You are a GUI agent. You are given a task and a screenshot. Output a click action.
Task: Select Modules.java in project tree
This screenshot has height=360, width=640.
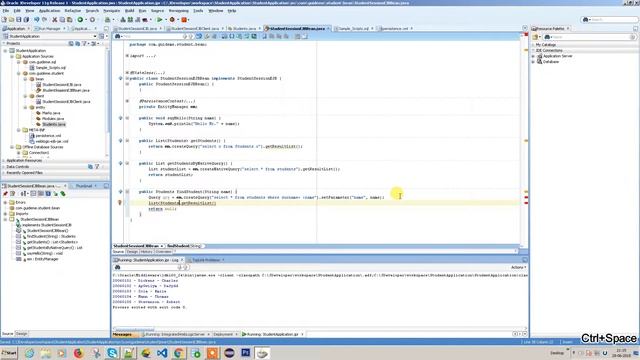click(x=53, y=118)
